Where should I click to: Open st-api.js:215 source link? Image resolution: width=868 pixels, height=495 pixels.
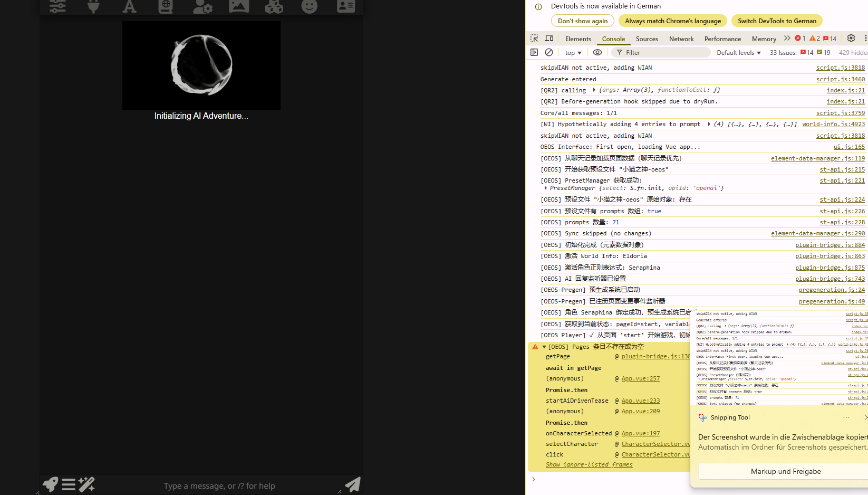[x=842, y=169]
